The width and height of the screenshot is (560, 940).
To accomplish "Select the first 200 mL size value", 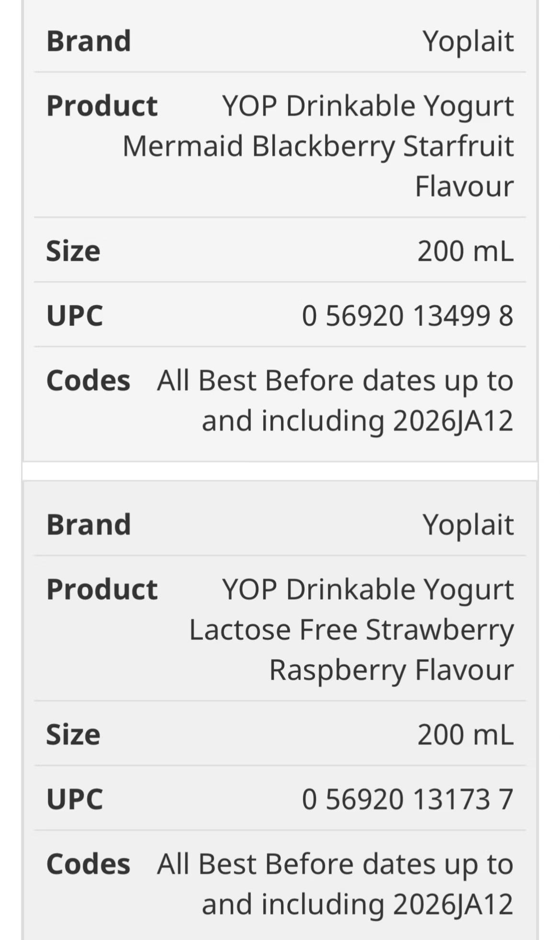I will coord(465,251).
